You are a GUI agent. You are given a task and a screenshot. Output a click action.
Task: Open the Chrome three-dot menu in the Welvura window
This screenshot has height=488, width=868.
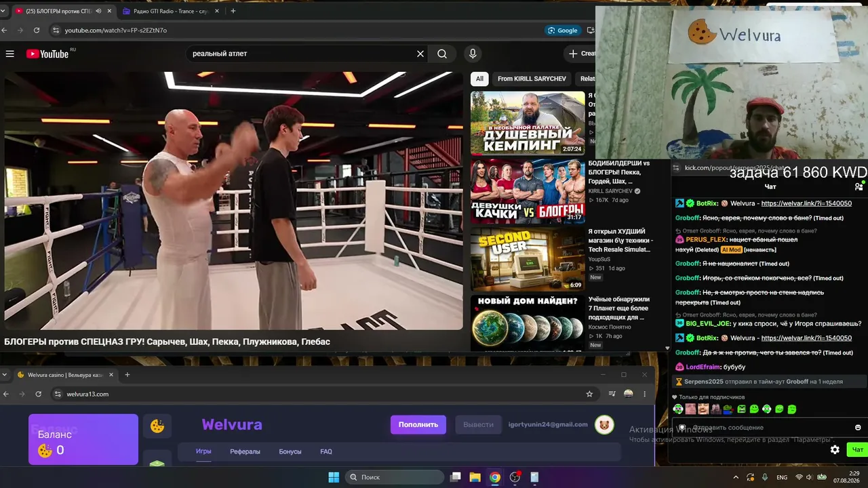click(644, 394)
